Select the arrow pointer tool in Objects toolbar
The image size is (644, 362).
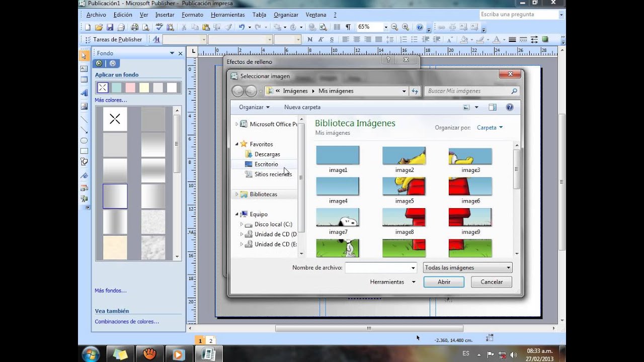tap(84, 56)
